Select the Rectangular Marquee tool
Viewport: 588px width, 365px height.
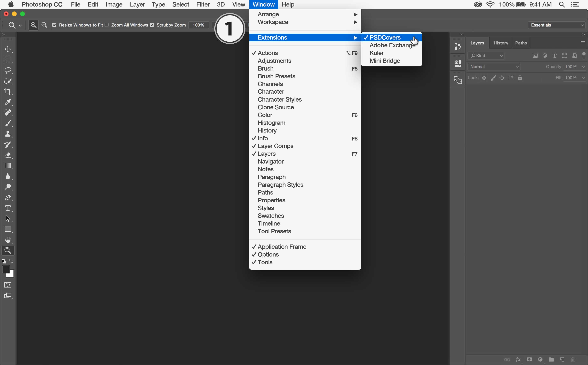point(8,60)
